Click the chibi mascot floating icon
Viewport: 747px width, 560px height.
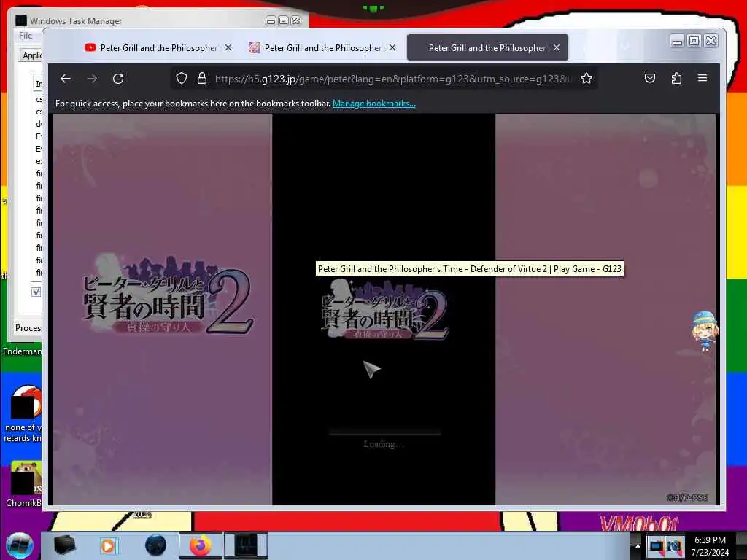click(705, 331)
